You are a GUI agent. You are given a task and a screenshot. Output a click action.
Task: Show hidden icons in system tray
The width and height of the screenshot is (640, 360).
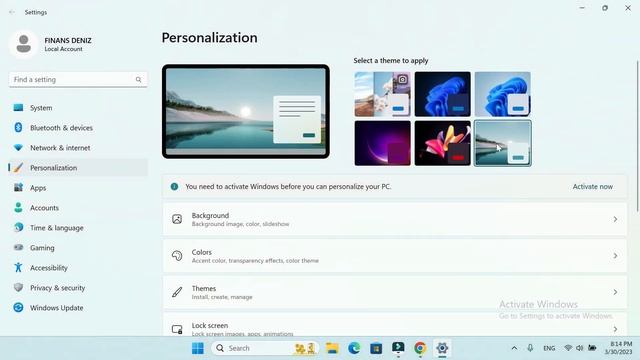coord(514,348)
